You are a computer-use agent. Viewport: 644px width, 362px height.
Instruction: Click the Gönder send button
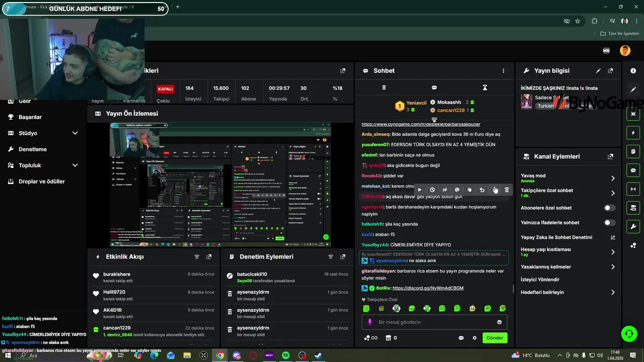[x=495, y=338]
